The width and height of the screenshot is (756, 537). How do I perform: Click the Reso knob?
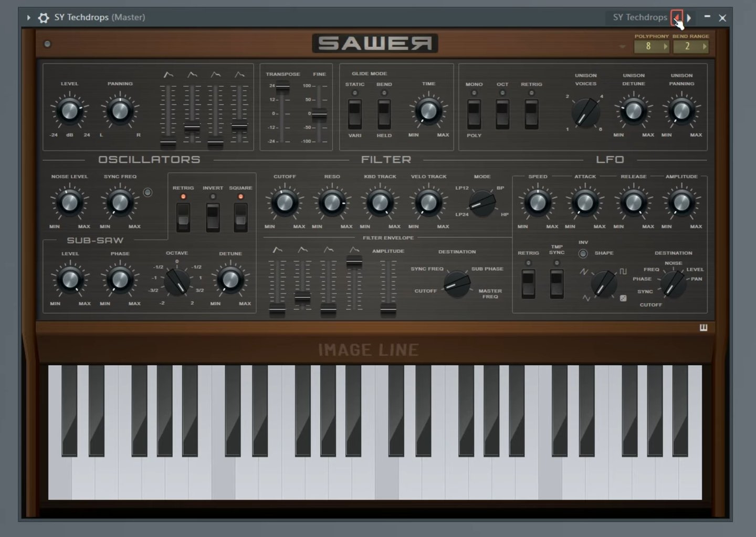(x=332, y=203)
